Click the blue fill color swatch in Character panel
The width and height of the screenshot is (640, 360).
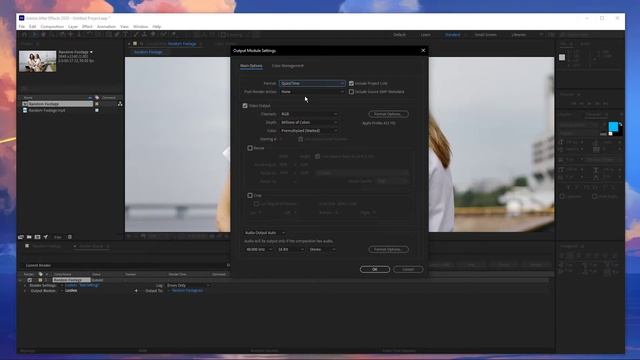[613, 127]
